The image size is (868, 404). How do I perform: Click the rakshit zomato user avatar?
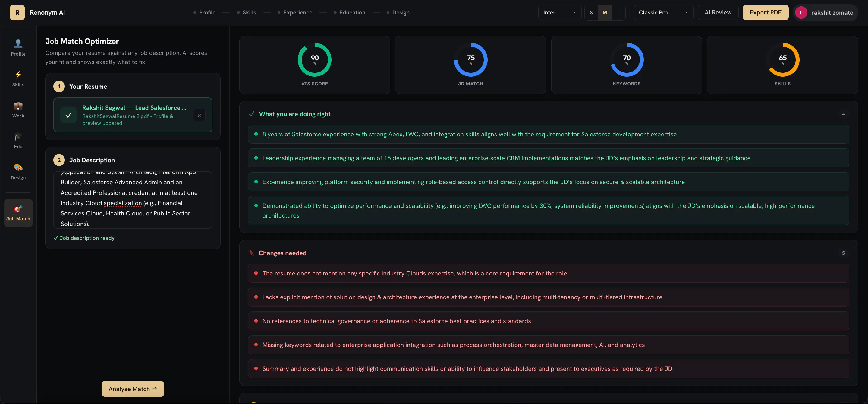point(801,12)
